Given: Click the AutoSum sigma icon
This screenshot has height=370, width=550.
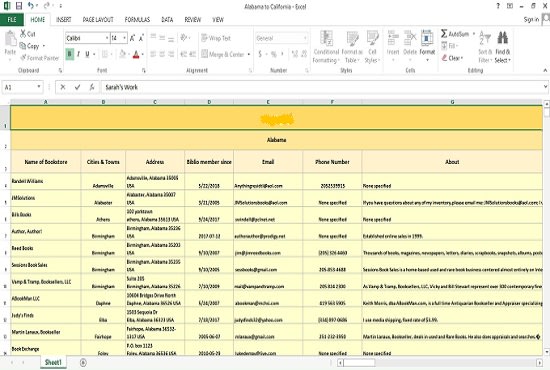Looking at the screenshot, I should click(444, 34).
